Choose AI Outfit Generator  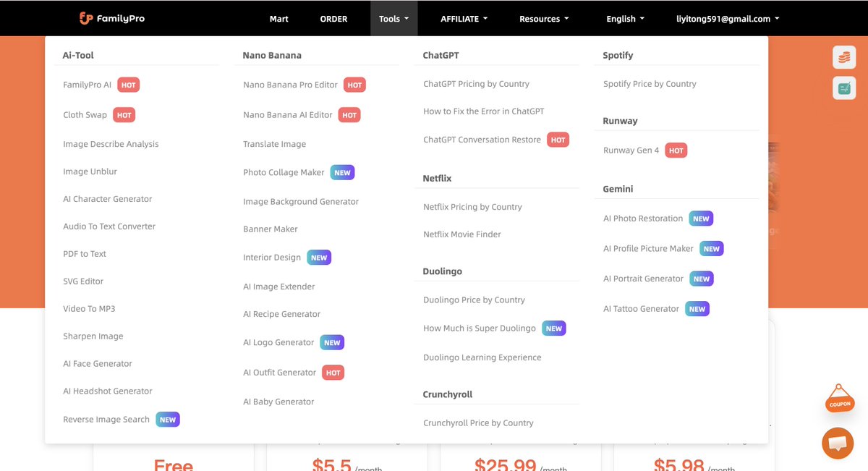click(279, 373)
